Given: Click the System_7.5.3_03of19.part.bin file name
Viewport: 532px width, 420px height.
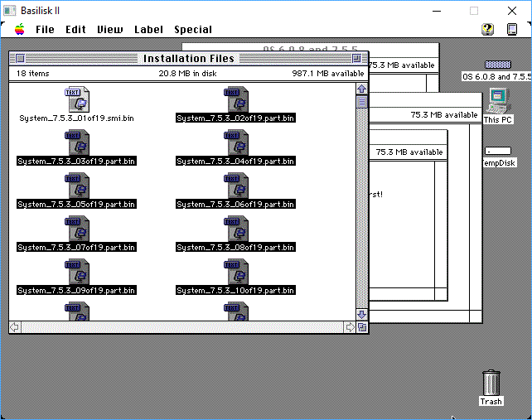Looking at the screenshot, I should coord(77,162).
